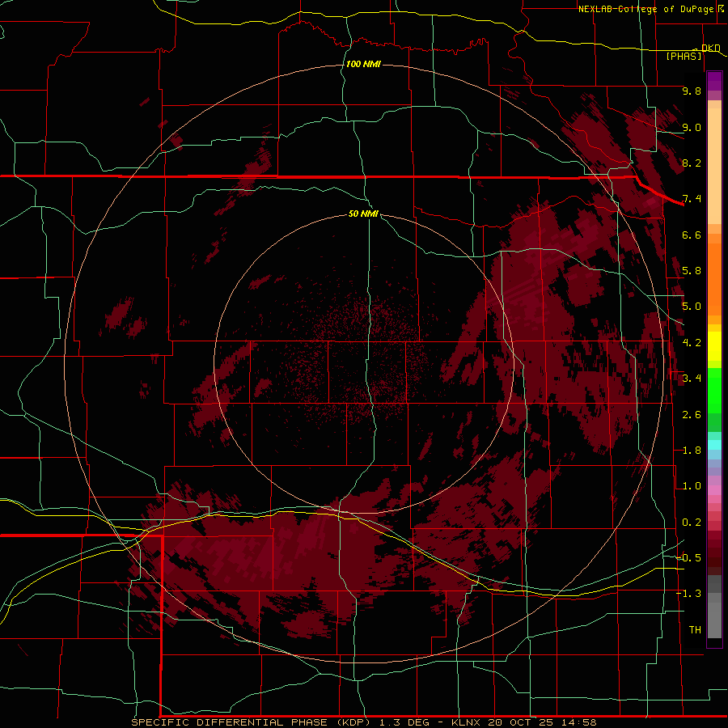Click the pink segment of color scale
Viewport: 728px width, 728px height.
(714, 490)
